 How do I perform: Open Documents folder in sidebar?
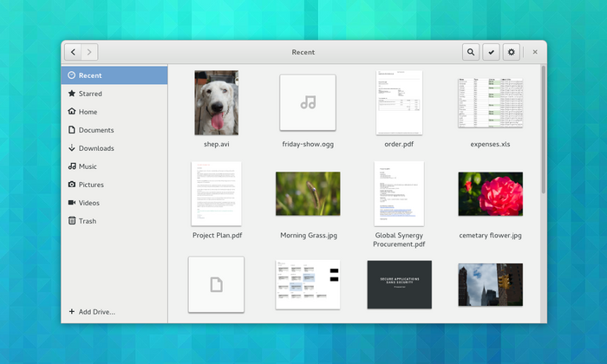(95, 130)
